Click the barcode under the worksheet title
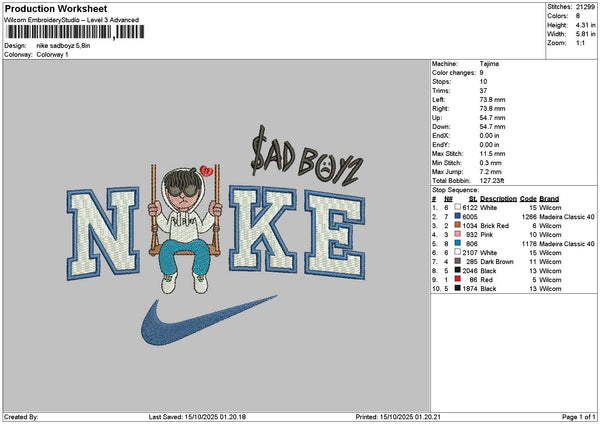 click(x=75, y=32)
